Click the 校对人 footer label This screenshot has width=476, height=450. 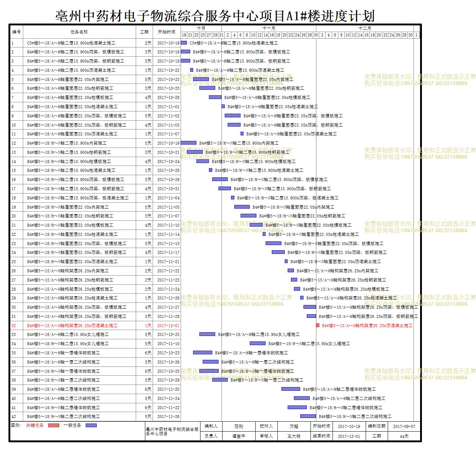click(266, 426)
